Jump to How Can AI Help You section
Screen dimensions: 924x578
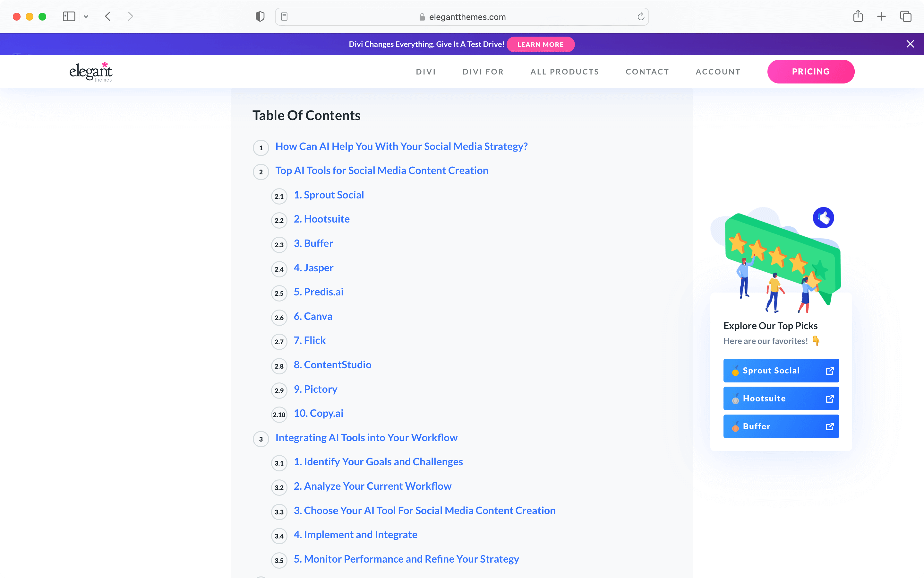[x=401, y=146]
